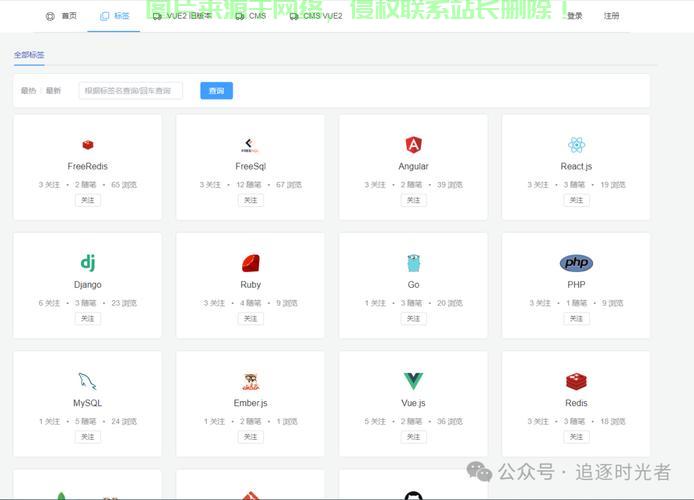Click the Go gopher icon
Viewport: 694px width, 500px height.
coord(413,263)
